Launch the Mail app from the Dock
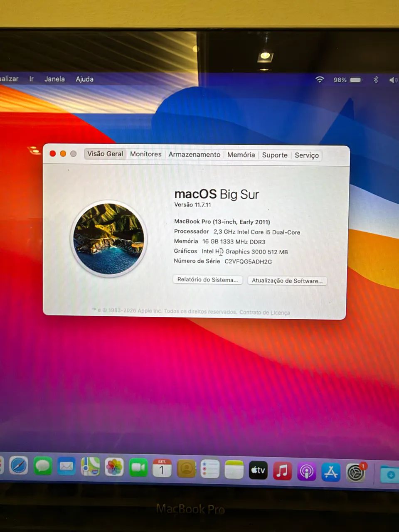Viewport: 399px width, 532px height. pos(66,467)
